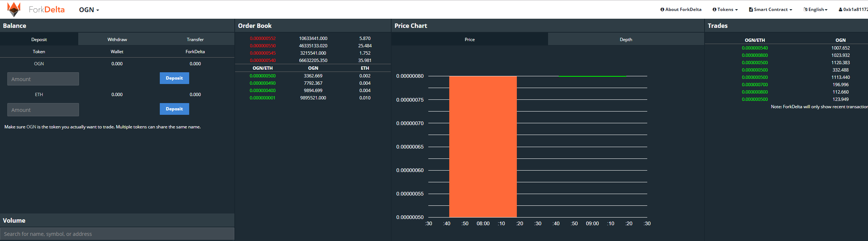Click the Volume search field
Viewport: 868px width, 241px height.
(117, 234)
